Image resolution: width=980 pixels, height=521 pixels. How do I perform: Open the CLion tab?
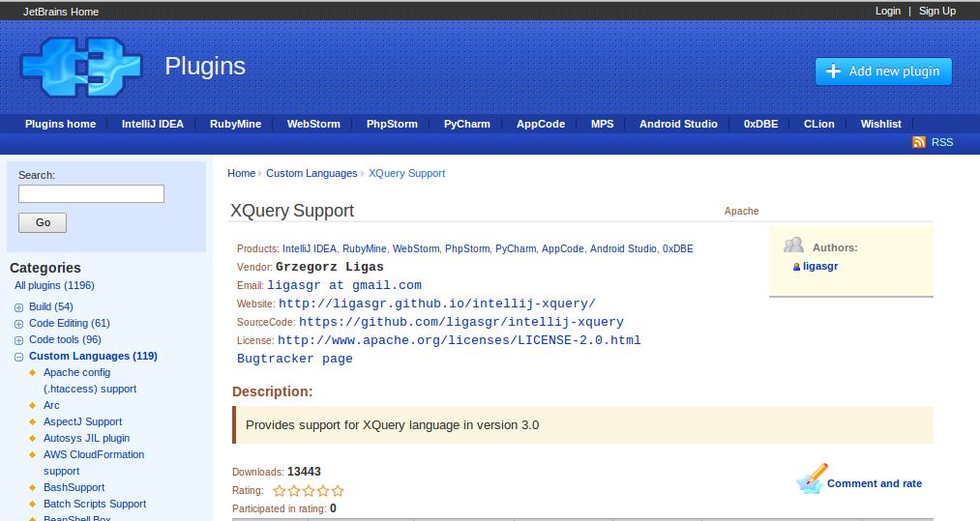(x=818, y=124)
